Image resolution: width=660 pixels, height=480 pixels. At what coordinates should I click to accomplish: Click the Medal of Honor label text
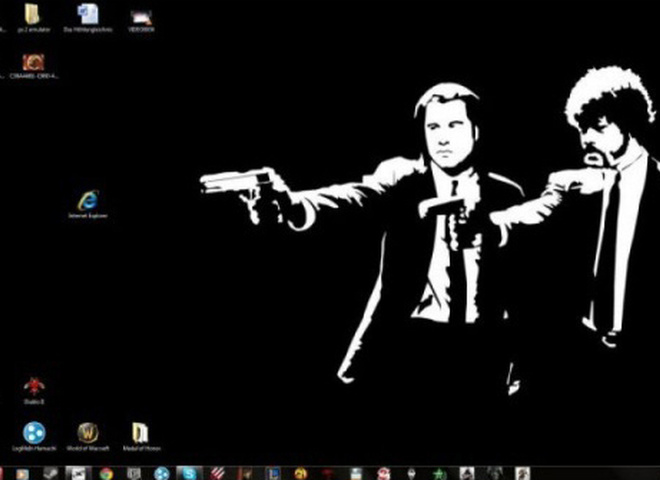pos(141,449)
